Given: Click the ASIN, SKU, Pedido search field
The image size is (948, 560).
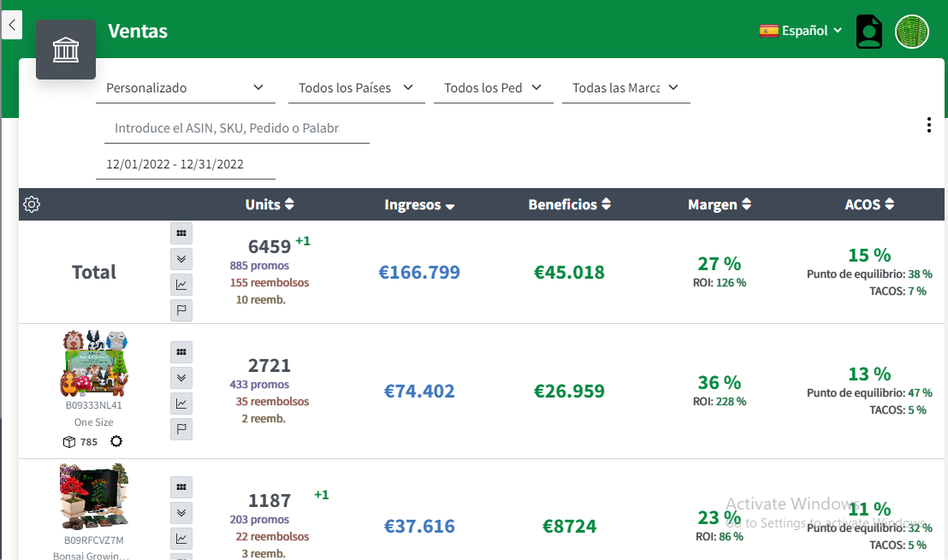Looking at the screenshot, I should pos(236,128).
